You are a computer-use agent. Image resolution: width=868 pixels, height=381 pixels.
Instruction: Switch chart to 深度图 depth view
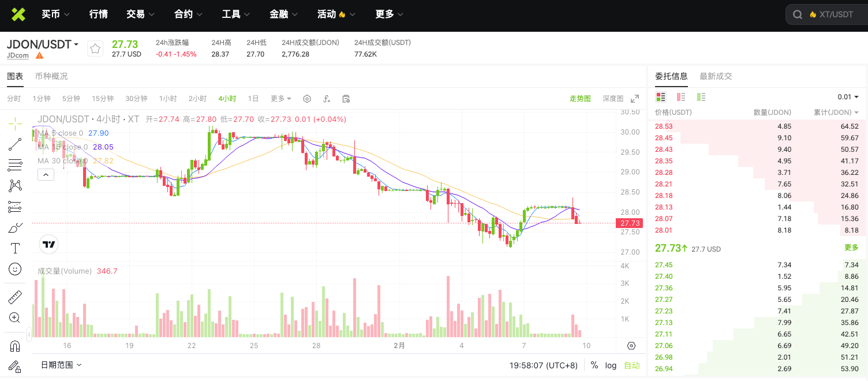(x=612, y=98)
